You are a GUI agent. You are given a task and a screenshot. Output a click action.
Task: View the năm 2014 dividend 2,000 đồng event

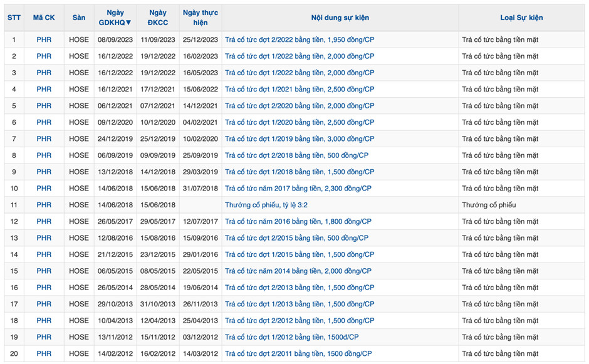click(x=298, y=271)
